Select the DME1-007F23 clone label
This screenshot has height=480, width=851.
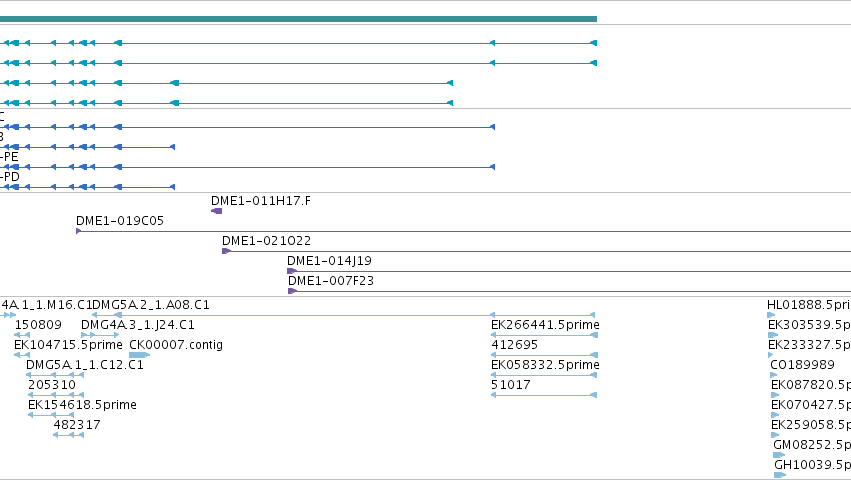pos(331,281)
